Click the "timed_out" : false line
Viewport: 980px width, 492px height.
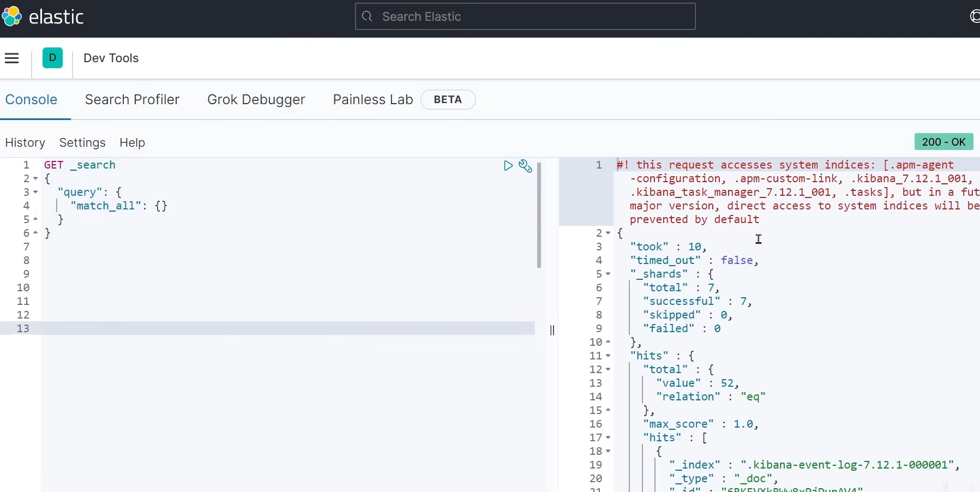coord(695,261)
